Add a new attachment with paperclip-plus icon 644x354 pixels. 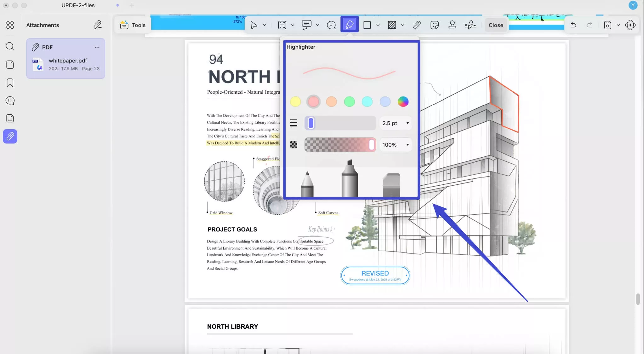click(98, 25)
